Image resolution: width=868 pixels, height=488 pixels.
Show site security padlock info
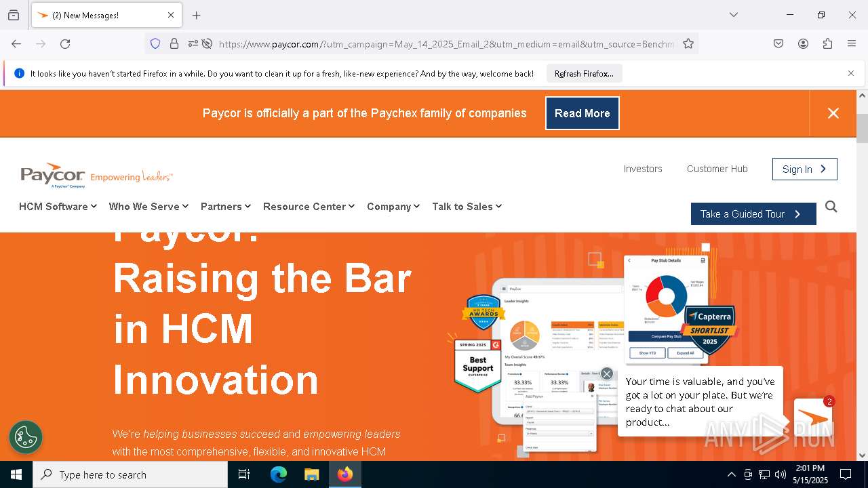174,43
